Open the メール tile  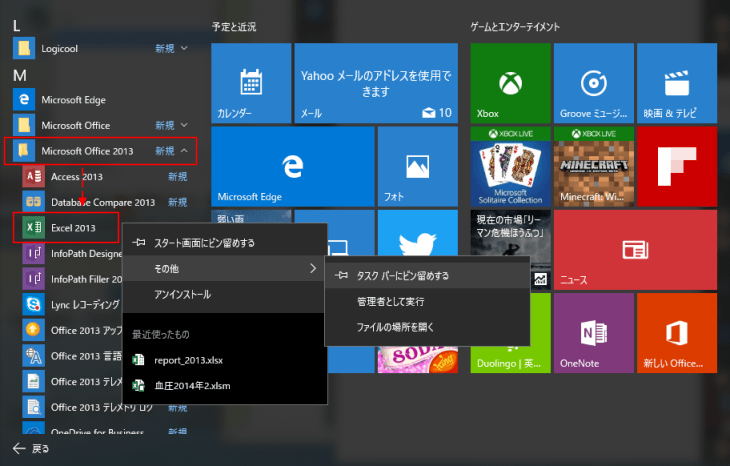376,83
